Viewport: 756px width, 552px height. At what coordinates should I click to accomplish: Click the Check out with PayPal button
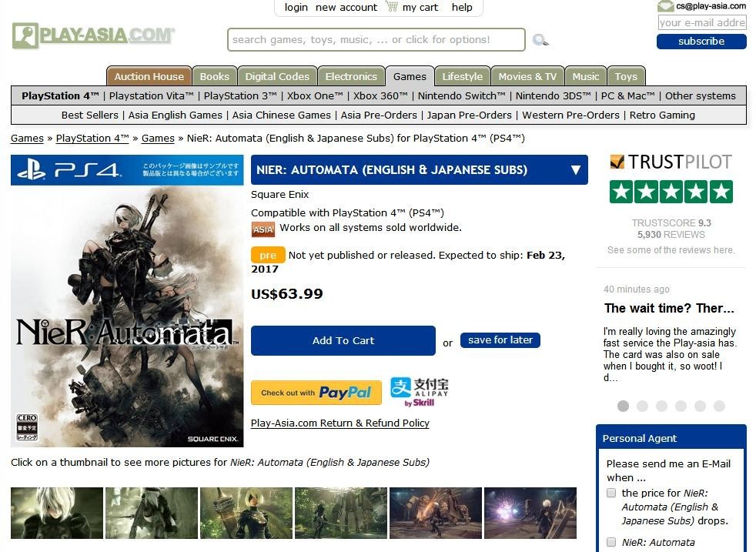tap(316, 393)
